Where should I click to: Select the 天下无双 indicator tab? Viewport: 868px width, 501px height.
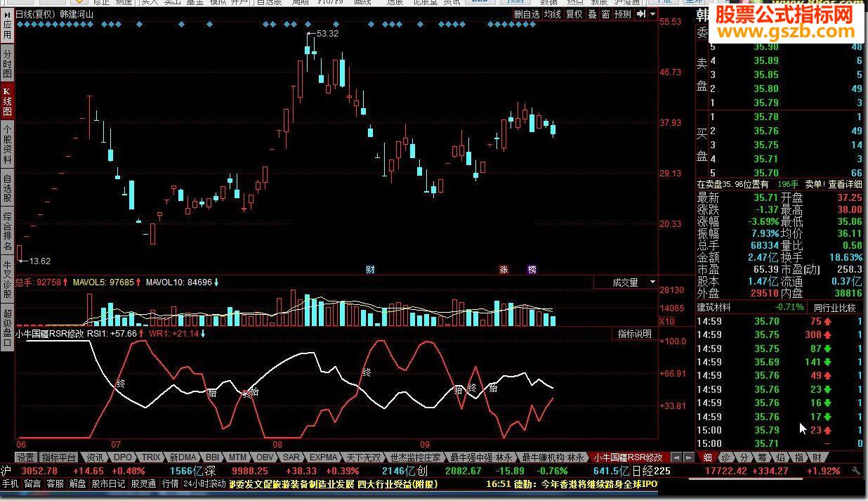[365, 457]
